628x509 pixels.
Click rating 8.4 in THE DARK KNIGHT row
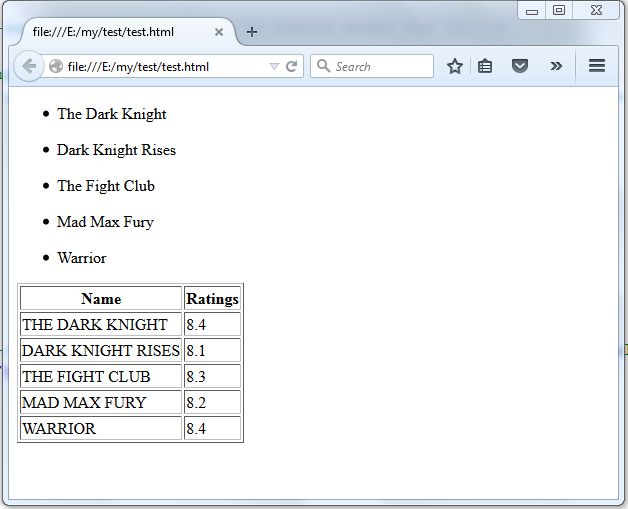click(x=212, y=324)
